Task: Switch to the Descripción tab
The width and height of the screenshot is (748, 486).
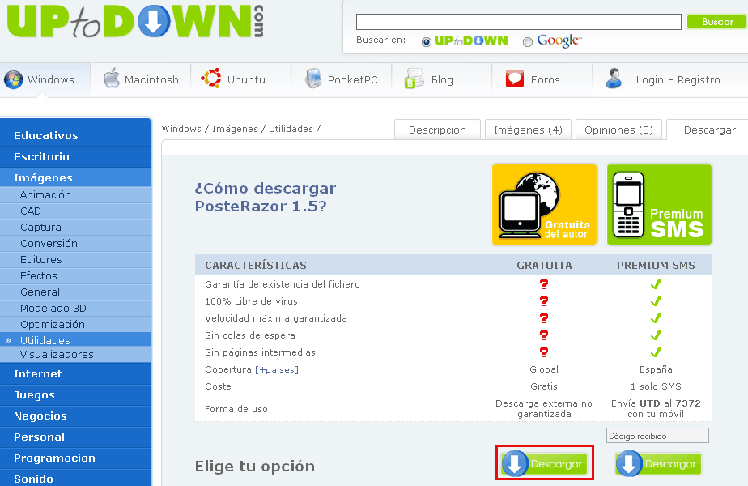Action: tap(437, 130)
